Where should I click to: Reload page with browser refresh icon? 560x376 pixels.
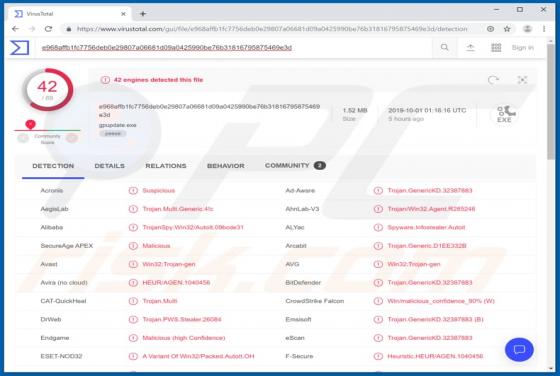coord(49,29)
